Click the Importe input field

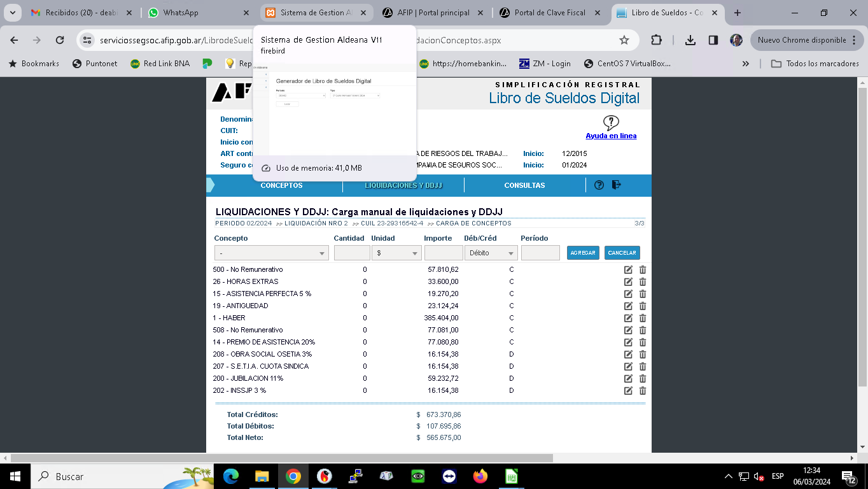(444, 253)
